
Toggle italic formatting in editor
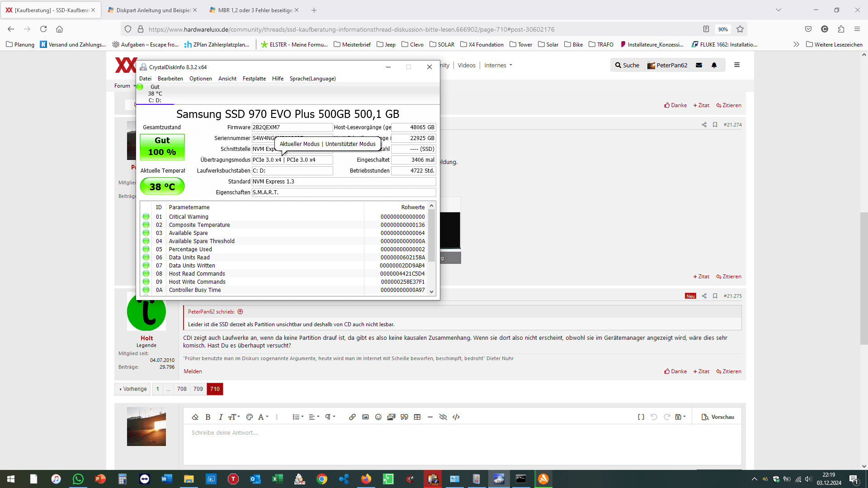pos(221,417)
